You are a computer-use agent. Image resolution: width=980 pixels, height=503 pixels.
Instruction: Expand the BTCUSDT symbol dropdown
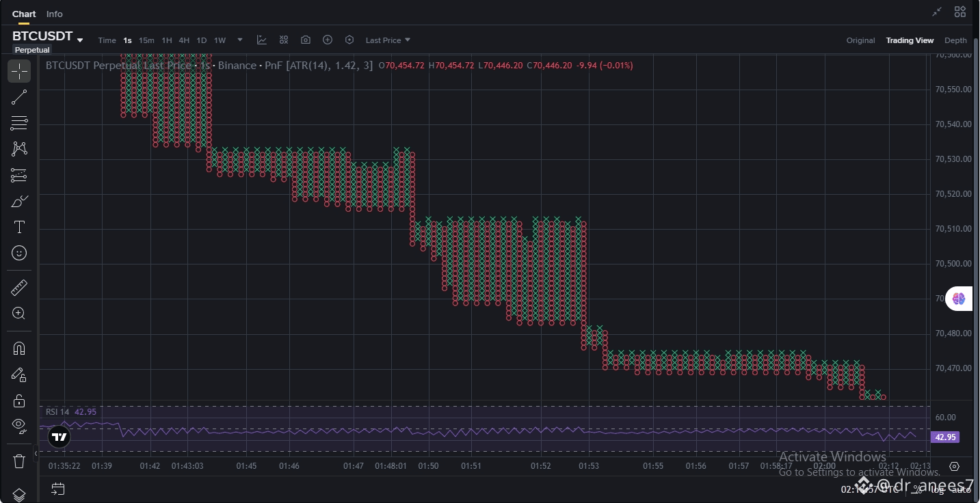[80, 40]
